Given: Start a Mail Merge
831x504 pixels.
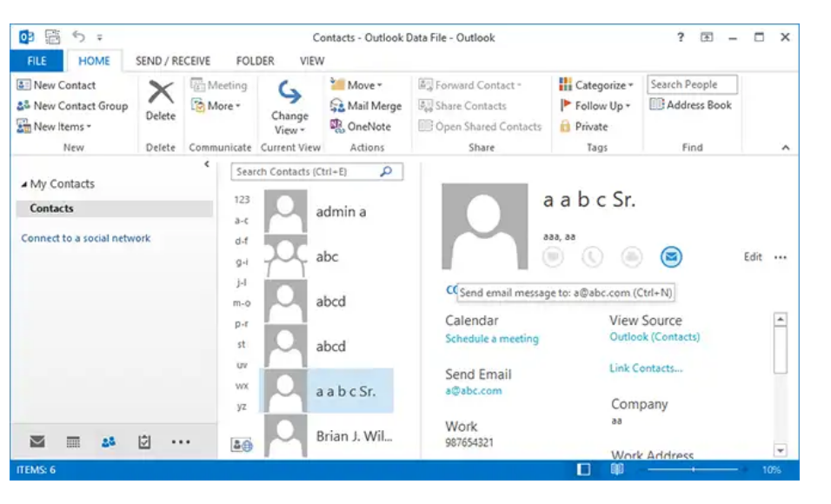Looking at the screenshot, I should pos(366,105).
